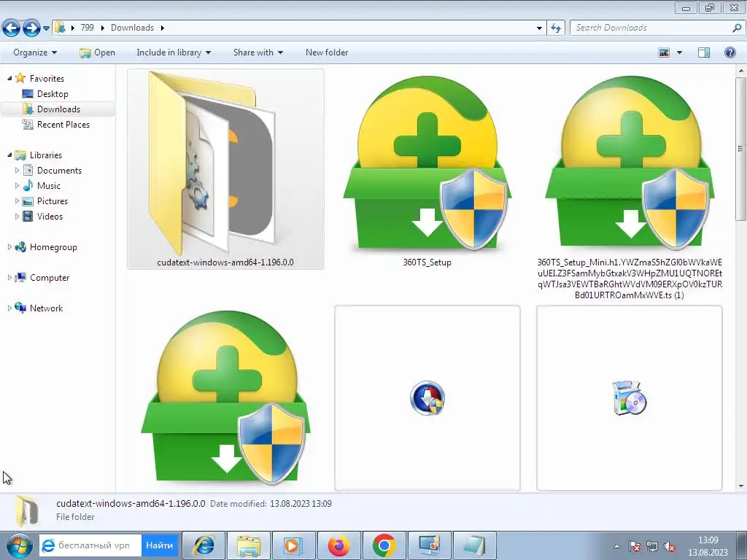
Task: Open the view options dropdown arrow
Action: [679, 52]
